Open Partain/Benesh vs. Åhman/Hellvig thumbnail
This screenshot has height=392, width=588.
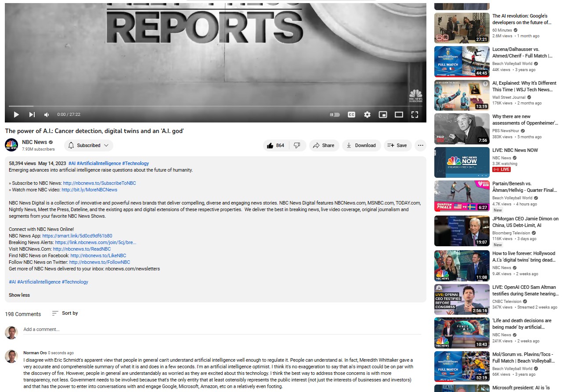coord(462,196)
